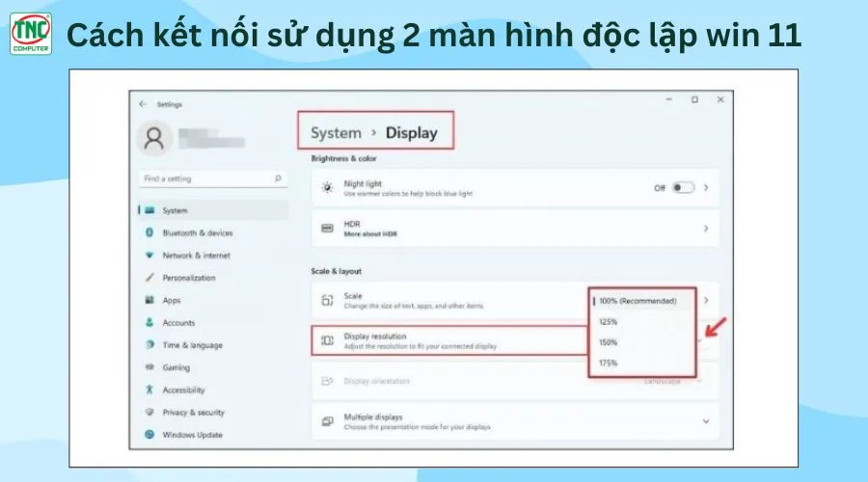Open the Landscape orientation dropdown
This screenshot has width=868, height=482.
point(672,382)
